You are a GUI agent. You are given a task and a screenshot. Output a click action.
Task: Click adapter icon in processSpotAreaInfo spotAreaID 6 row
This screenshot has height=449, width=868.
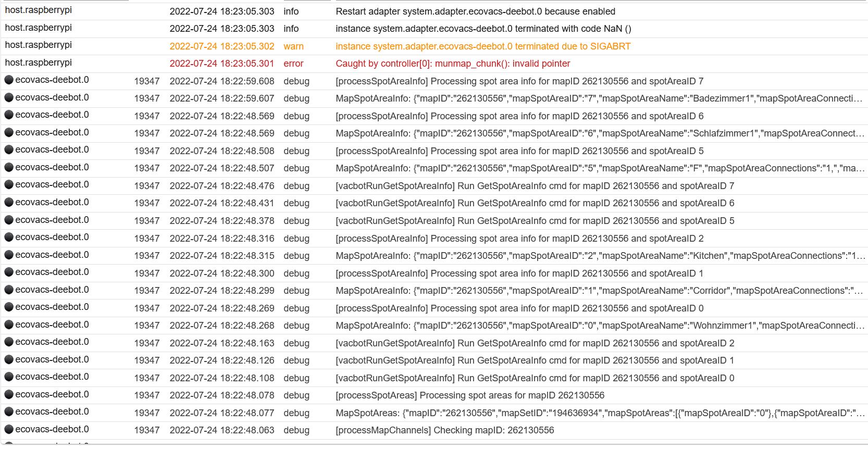click(x=9, y=115)
